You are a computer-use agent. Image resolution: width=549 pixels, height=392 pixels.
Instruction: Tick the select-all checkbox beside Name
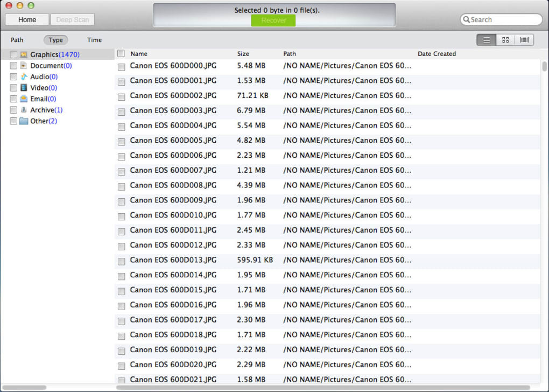[121, 54]
